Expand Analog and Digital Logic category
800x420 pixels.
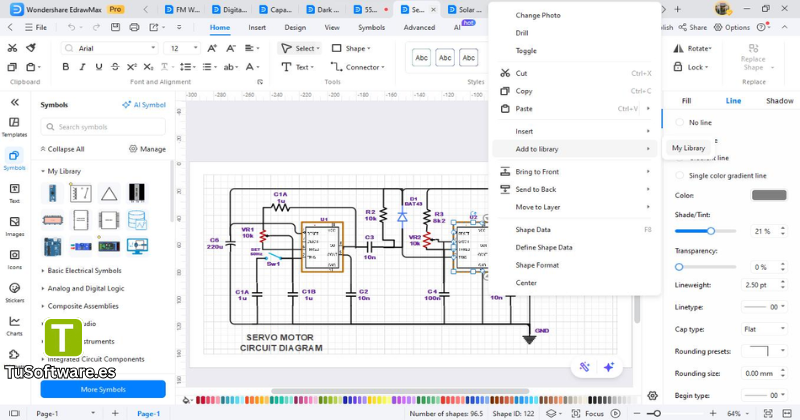43,288
